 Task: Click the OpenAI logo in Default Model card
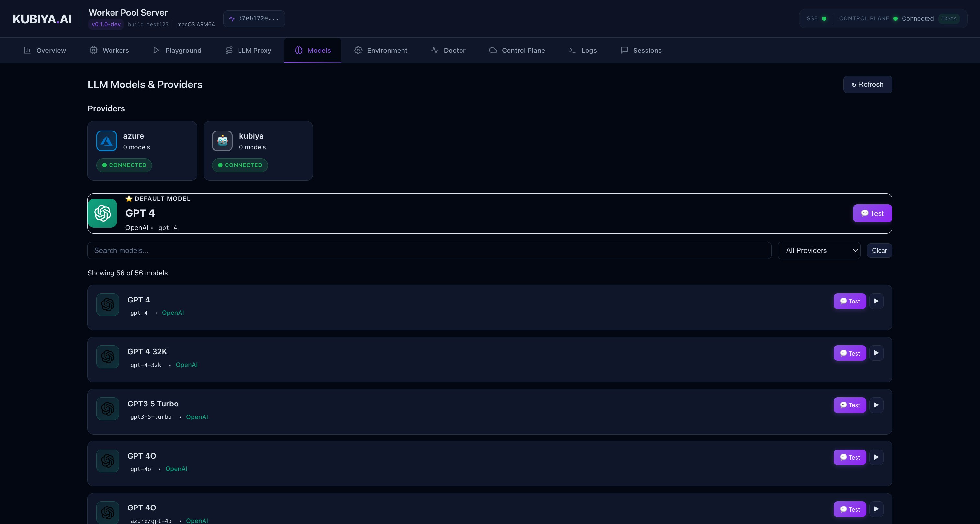pyautogui.click(x=102, y=213)
